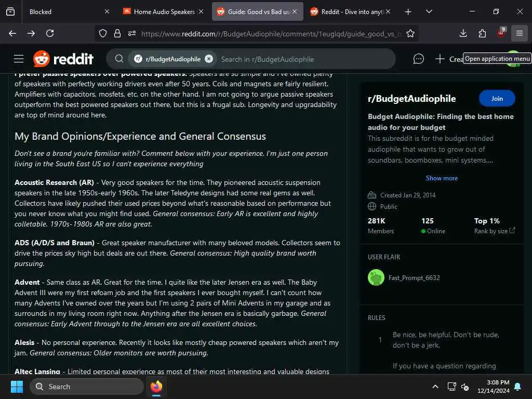Open site permissions icon in address bar
Viewport: 532px width, 399px height.
[132, 33]
